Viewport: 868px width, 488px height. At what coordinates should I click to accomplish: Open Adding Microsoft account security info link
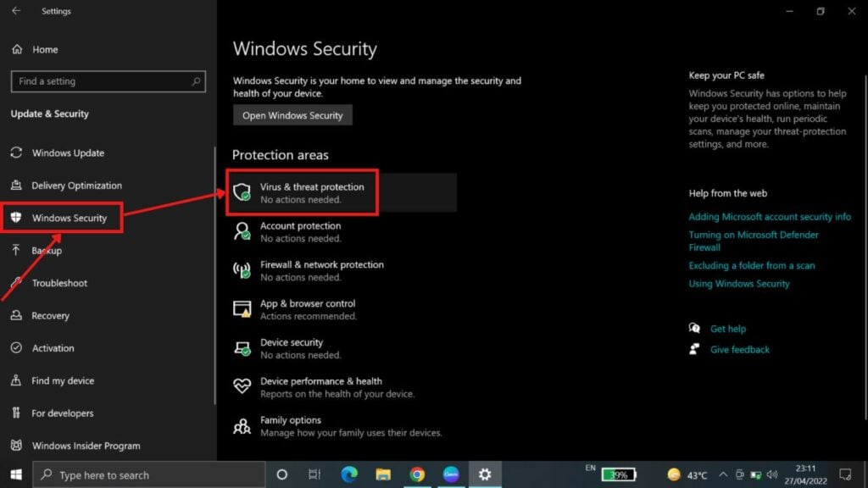tap(770, 217)
